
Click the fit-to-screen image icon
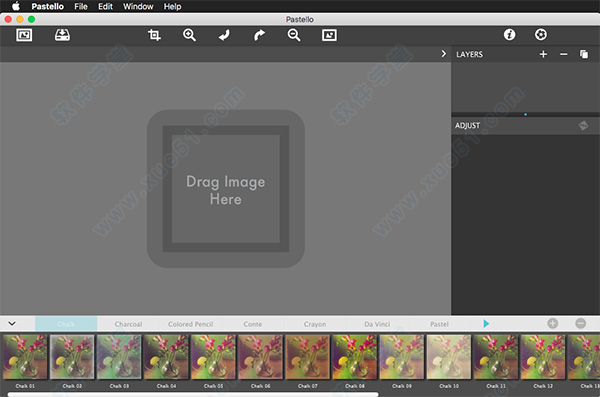click(329, 35)
